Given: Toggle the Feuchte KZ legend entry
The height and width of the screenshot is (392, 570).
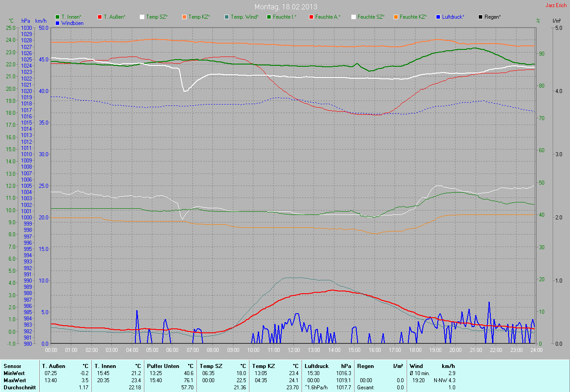Looking at the screenshot, I should click(413, 17).
